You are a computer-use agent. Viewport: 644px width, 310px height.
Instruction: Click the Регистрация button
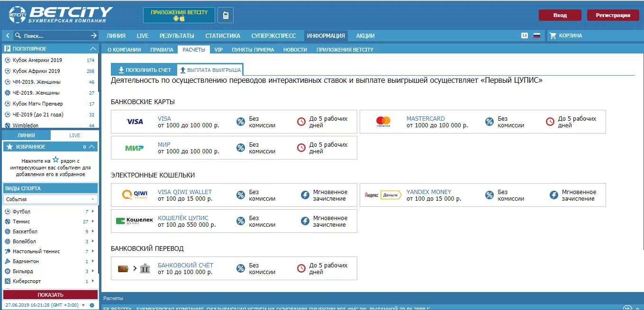pos(613,15)
